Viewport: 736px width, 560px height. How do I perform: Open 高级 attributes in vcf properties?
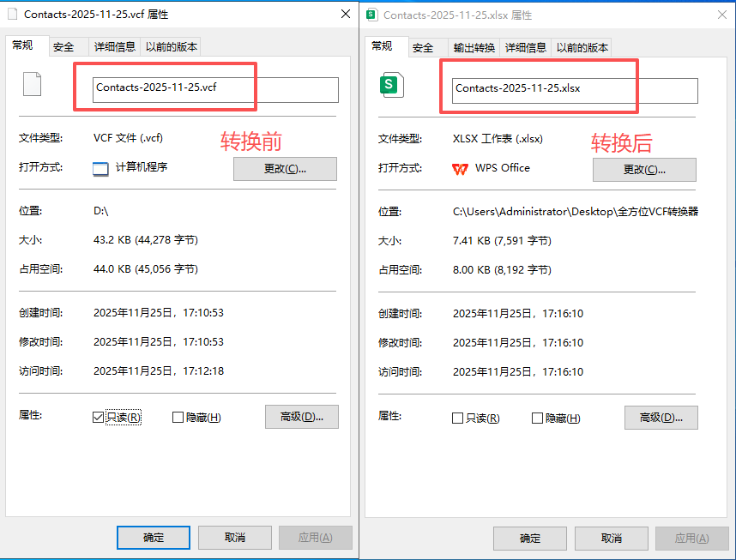(x=301, y=418)
